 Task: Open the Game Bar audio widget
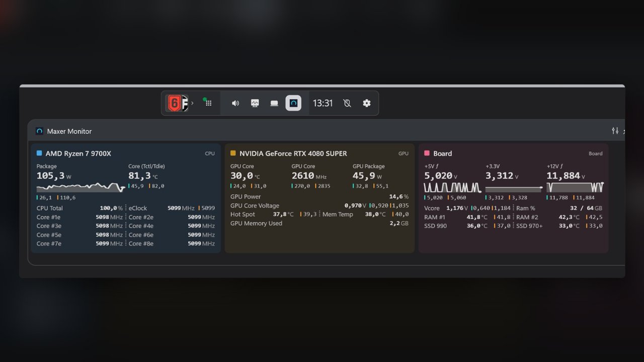tap(235, 103)
